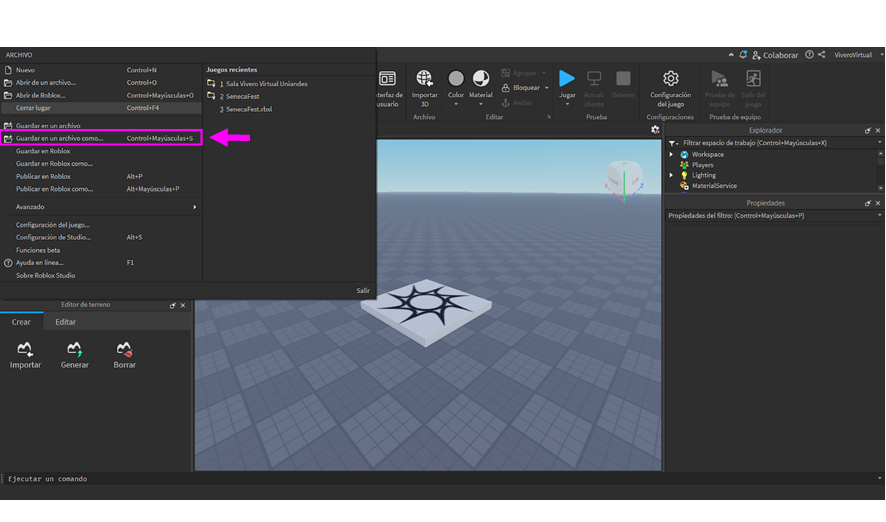Choose the Borrar terrain tool
This screenshot has height=522, width=886.
tap(124, 349)
